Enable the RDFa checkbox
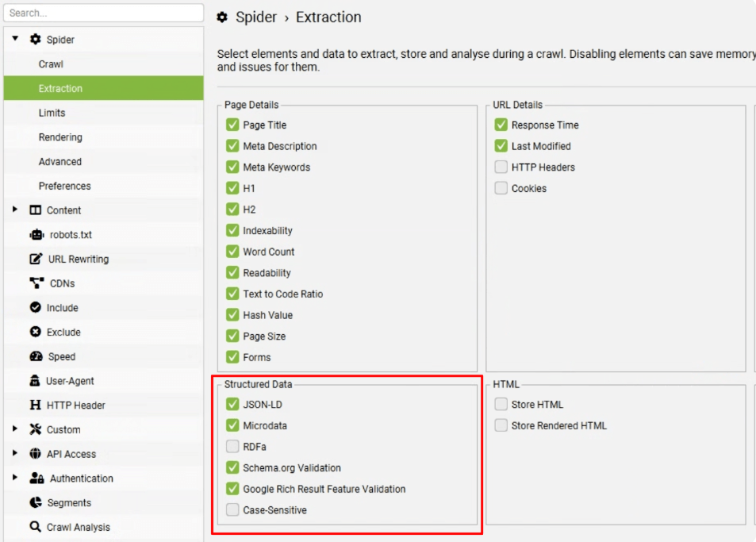This screenshot has height=542, width=756. [x=232, y=447]
